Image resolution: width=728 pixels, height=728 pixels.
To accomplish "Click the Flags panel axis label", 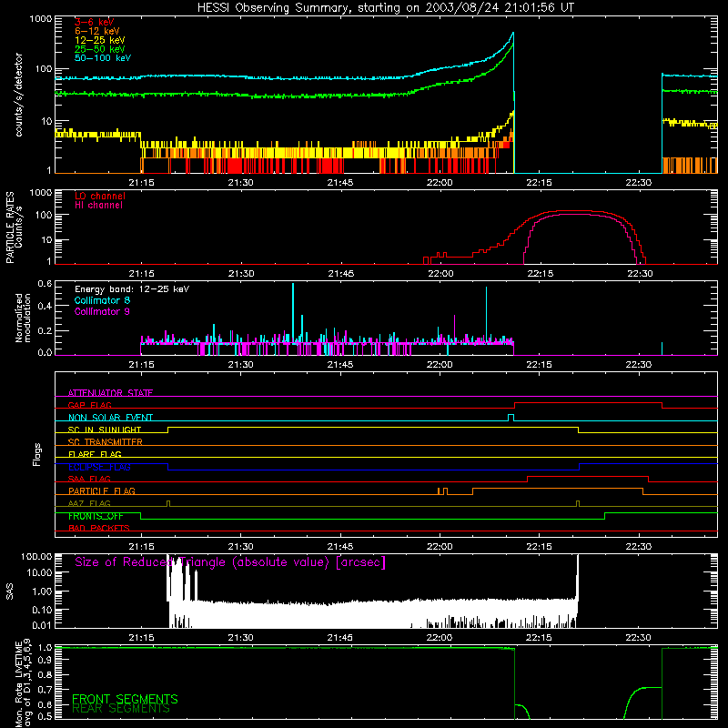I will click(x=37, y=454).
